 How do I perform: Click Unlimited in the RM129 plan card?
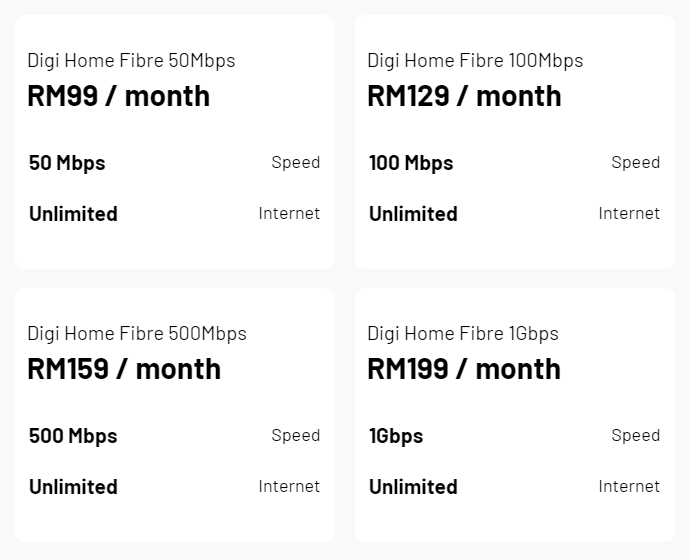point(413,214)
